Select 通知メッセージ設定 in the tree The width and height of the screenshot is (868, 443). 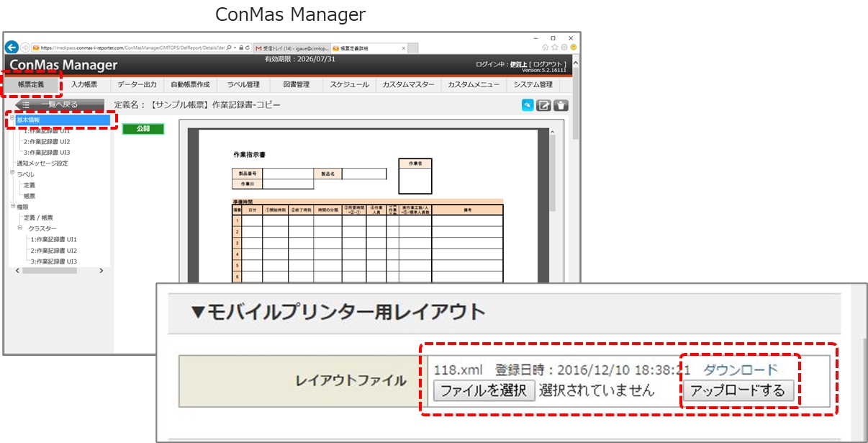click(x=42, y=164)
